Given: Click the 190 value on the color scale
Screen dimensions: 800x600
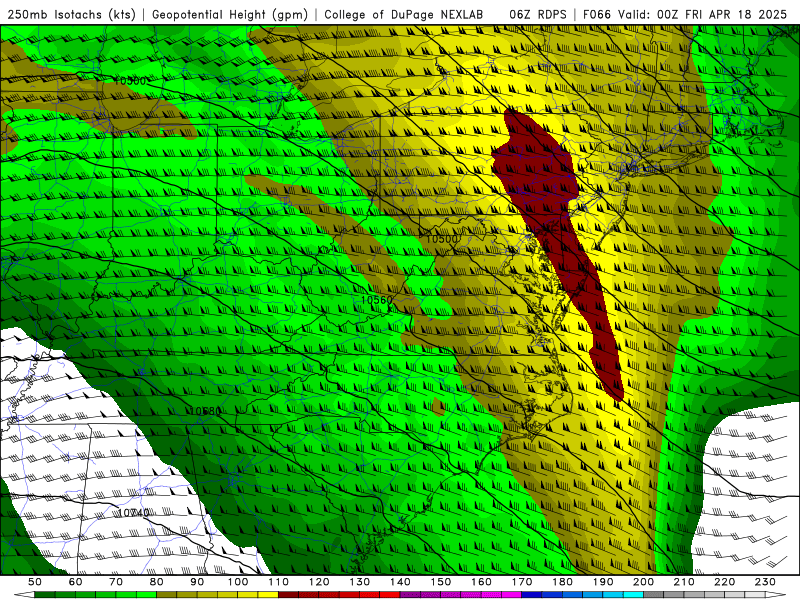Looking at the screenshot, I should click(x=603, y=582).
